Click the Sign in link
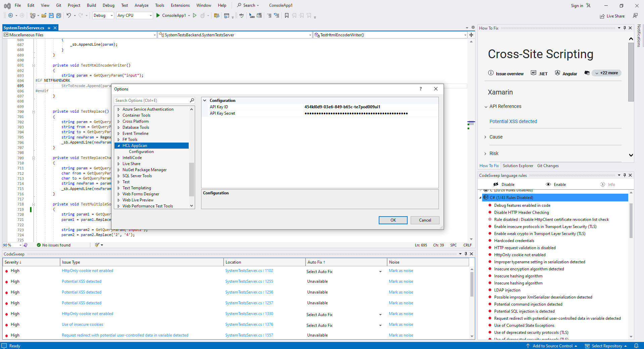This screenshot has width=644, height=349. point(577,6)
